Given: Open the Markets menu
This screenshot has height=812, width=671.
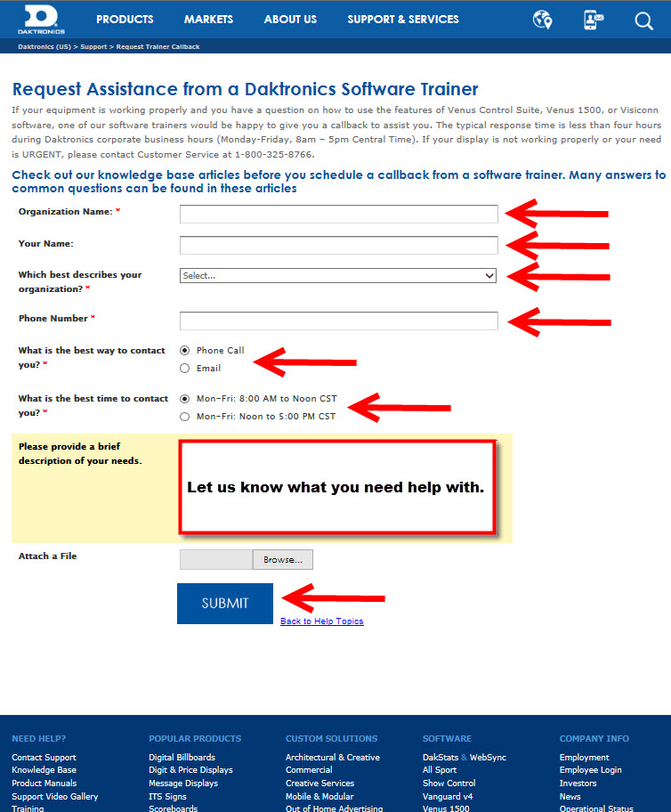Looking at the screenshot, I should point(208,20).
